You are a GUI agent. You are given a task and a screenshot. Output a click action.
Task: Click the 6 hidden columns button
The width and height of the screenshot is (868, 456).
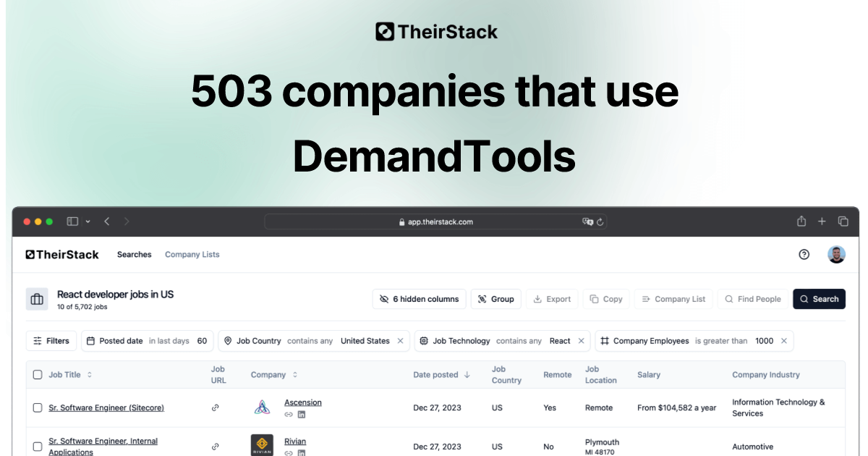click(x=420, y=299)
